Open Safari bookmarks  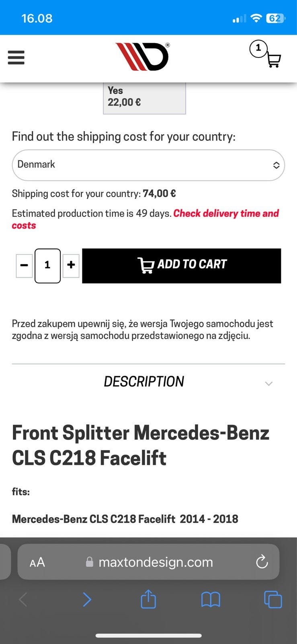point(210,600)
